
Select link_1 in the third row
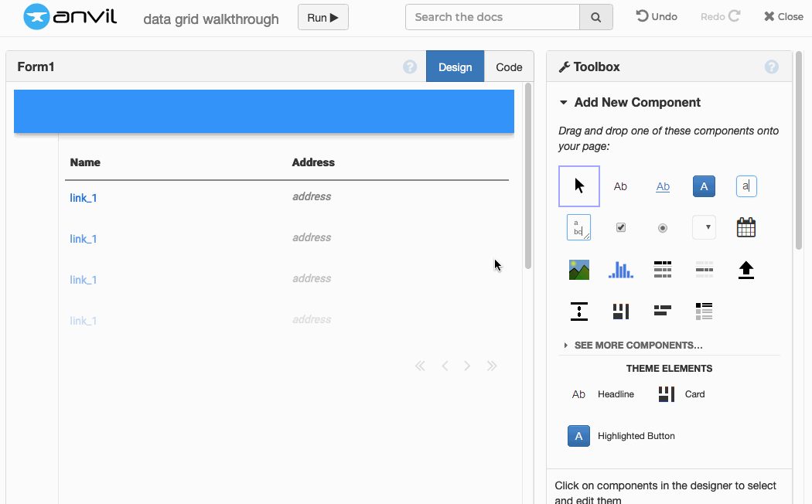click(84, 279)
